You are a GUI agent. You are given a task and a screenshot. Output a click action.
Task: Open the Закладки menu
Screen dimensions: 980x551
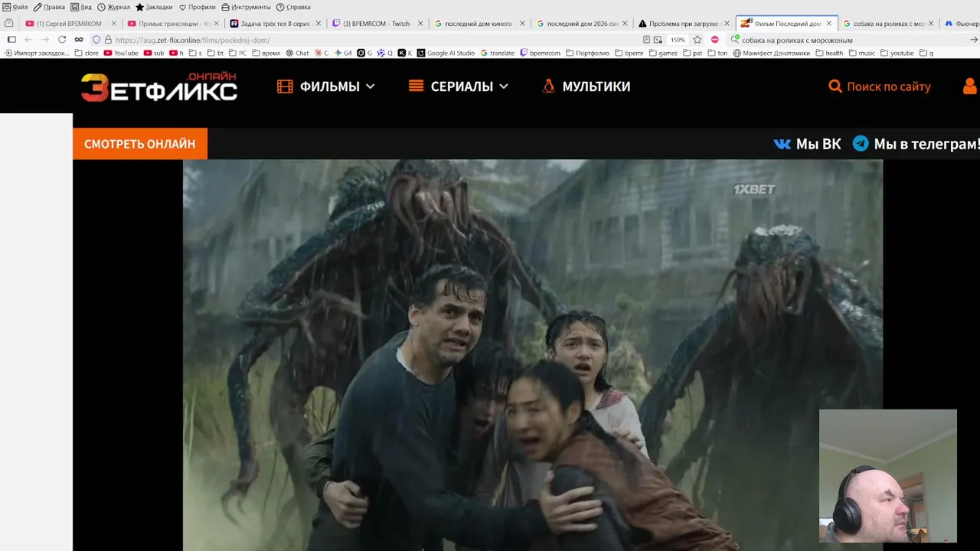coord(154,7)
